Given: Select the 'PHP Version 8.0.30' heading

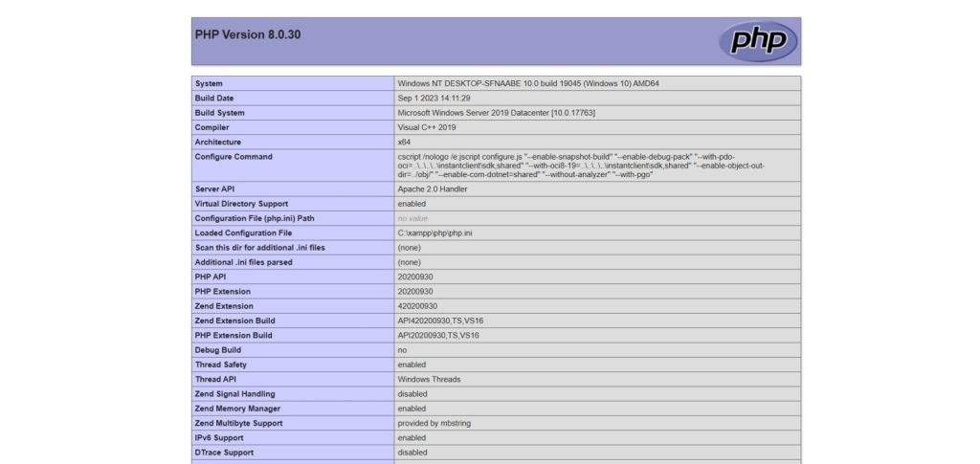Looking at the screenshot, I should [x=248, y=35].
